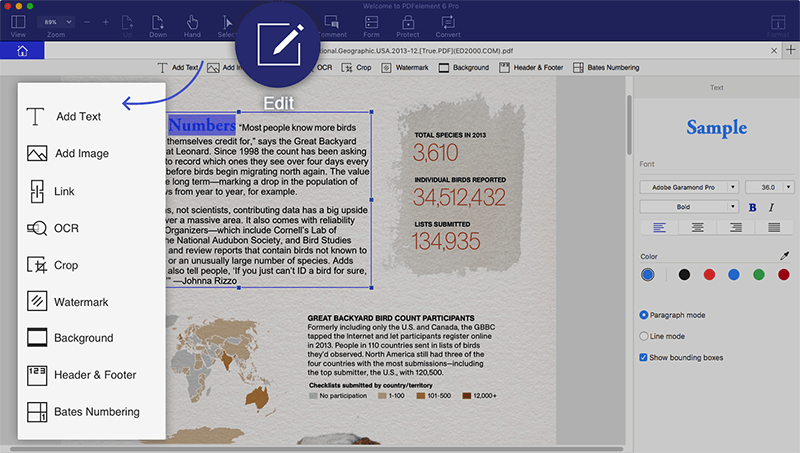The height and width of the screenshot is (453, 800).
Task: Click Background in the edit toolbar
Action: [x=464, y=67]
